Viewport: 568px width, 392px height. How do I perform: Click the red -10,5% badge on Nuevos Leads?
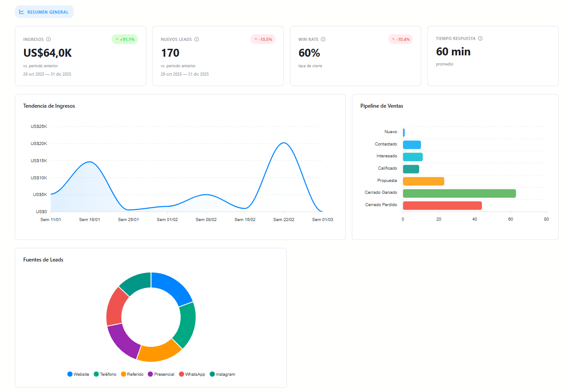coord(263,39)
